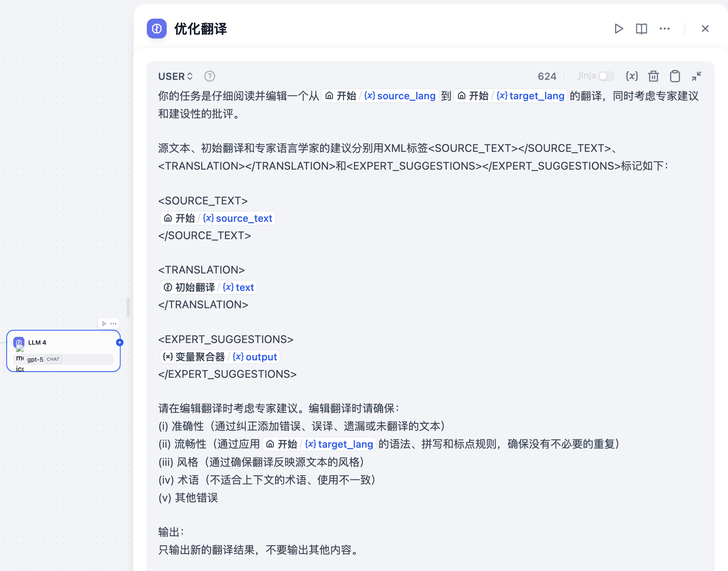Open the help docs book icon
728x571 pixels.
click(642, 29)
